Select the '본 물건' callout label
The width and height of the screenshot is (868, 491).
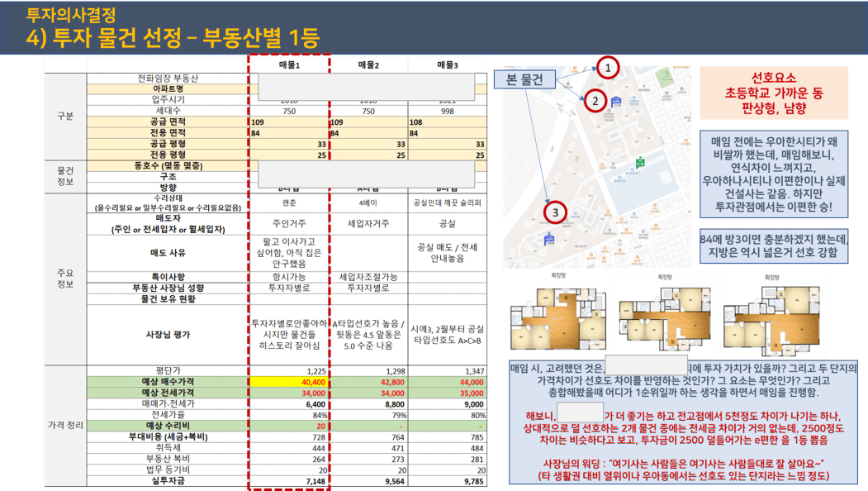[x=524, y=80]
